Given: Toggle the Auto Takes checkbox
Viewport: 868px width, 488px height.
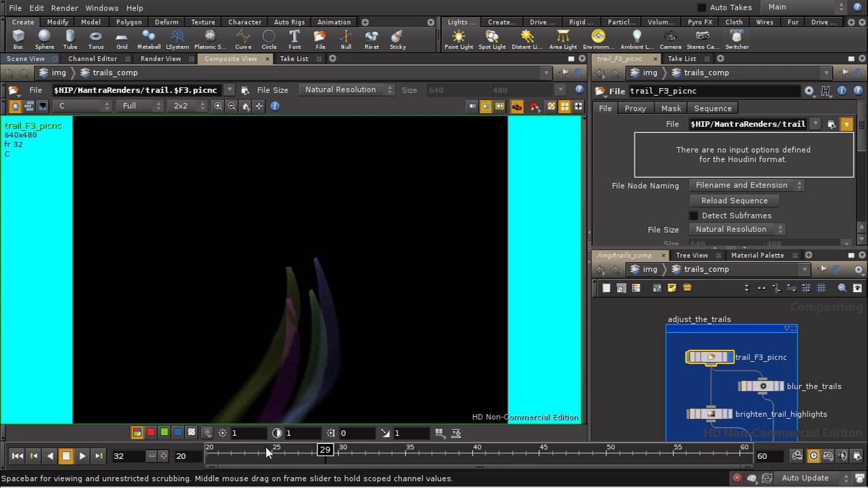Looking at the screenshot, I should click(702, 7).
